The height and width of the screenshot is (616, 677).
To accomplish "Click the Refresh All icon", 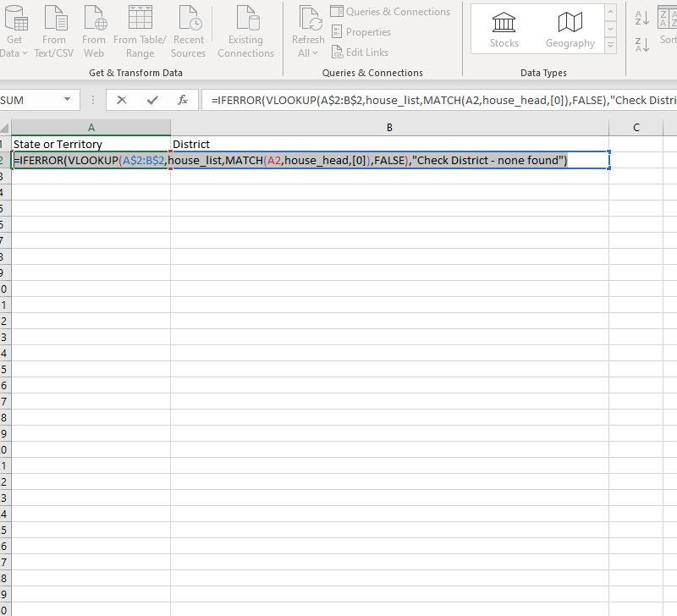I will [x=309, y=18].
